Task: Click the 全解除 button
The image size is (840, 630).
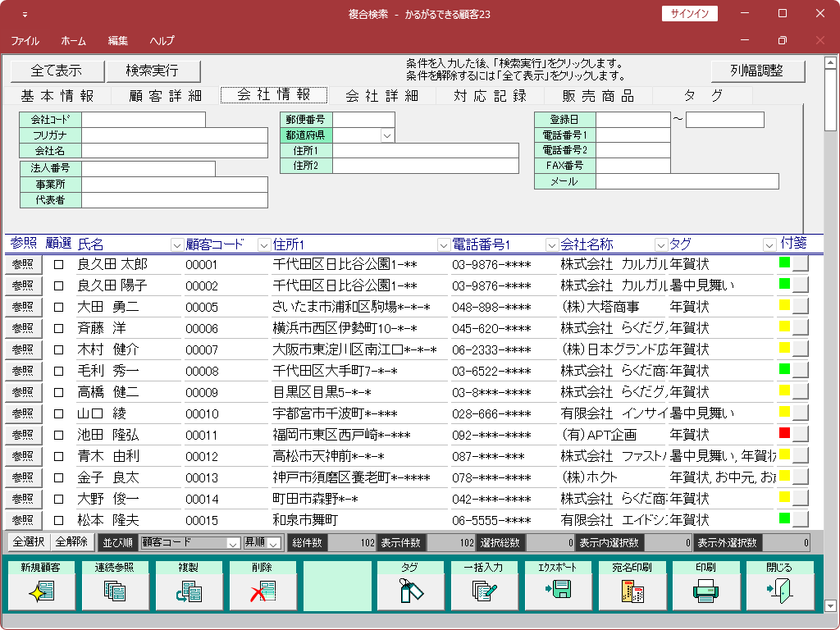Action: click(x=72, y=542)
